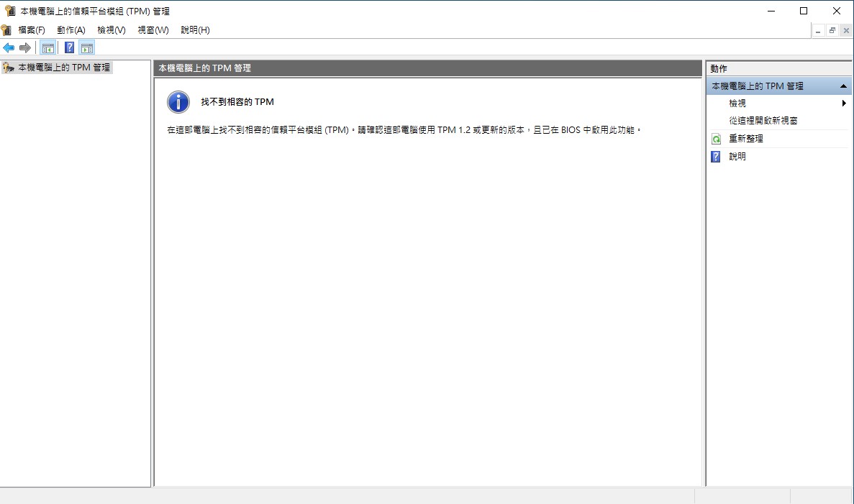Toggle the show/hide console tree icon
This screenshot has width=854, height=504.
(47, 48)
